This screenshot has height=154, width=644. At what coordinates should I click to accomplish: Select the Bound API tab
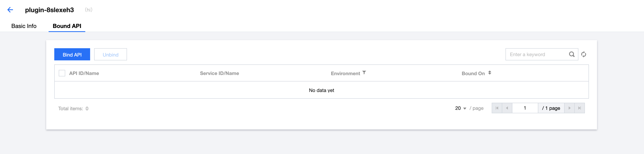[67, 26]
